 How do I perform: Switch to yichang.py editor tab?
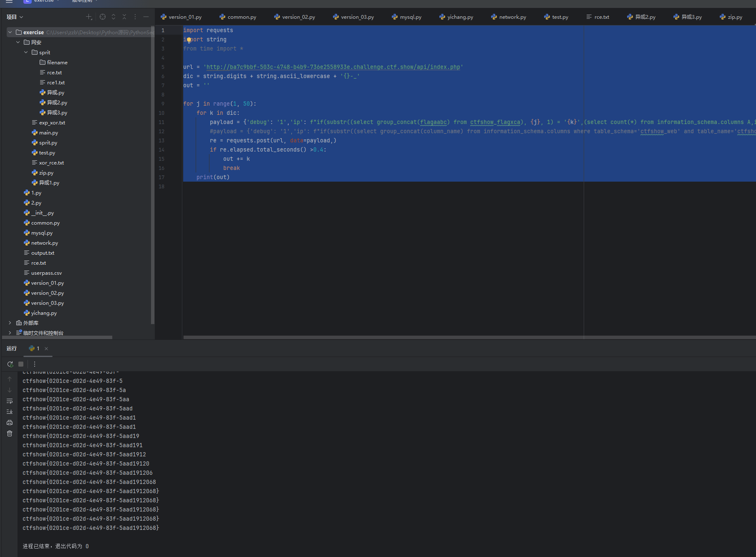456,17
